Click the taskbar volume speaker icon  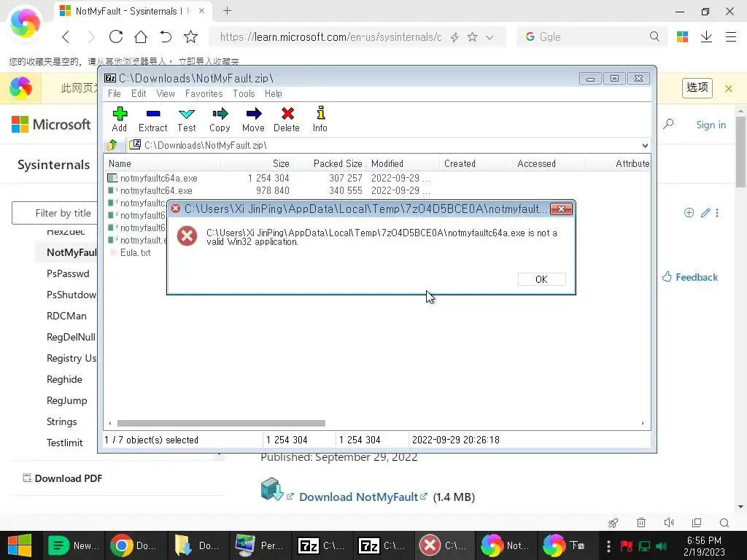pyautogui.click(x=661, y=545)
